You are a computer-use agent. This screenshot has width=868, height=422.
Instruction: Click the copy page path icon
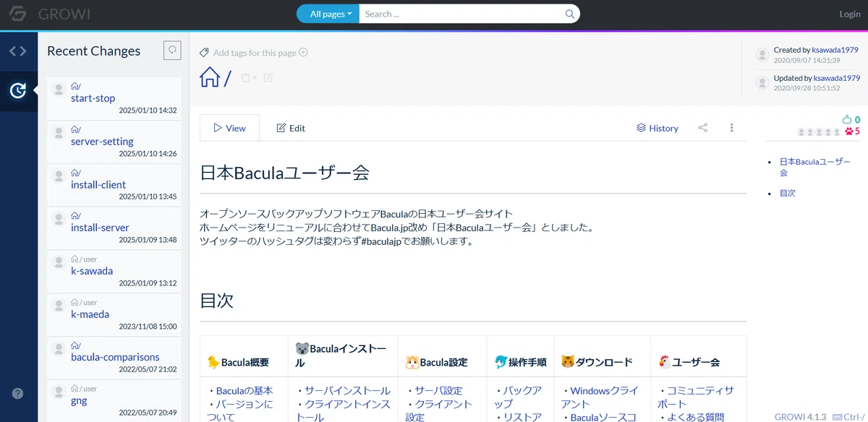click(246, 77)
